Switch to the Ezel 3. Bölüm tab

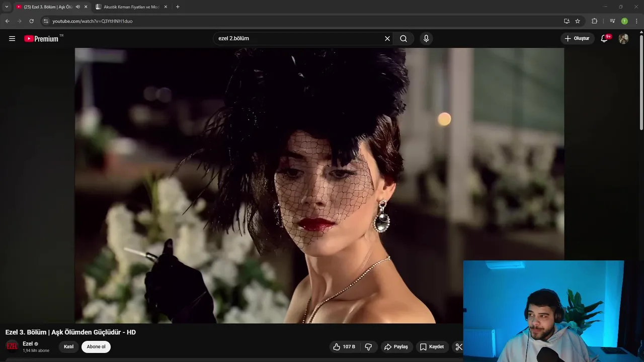click(48, 7)
